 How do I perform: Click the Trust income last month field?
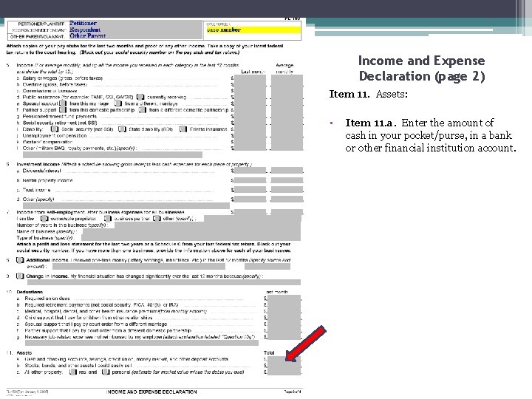tap(250, 190)
